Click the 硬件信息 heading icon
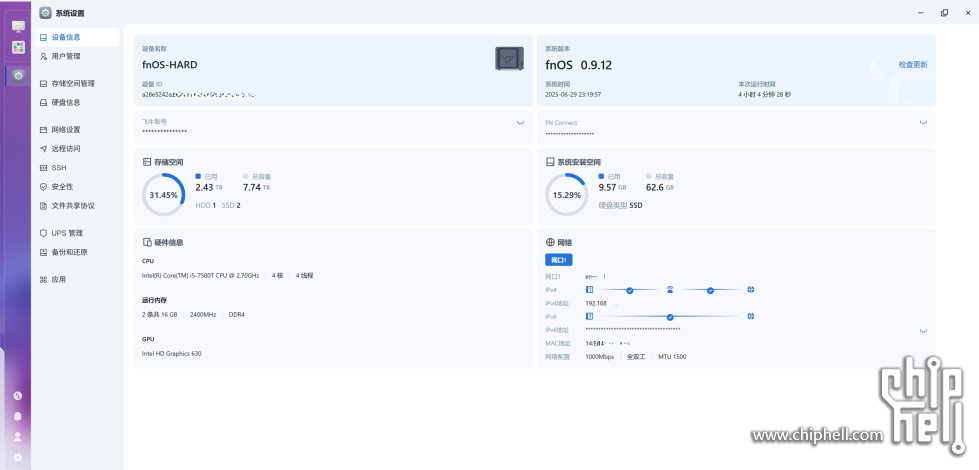The height and width of the screenshot is (470, 979). point(147,242)
